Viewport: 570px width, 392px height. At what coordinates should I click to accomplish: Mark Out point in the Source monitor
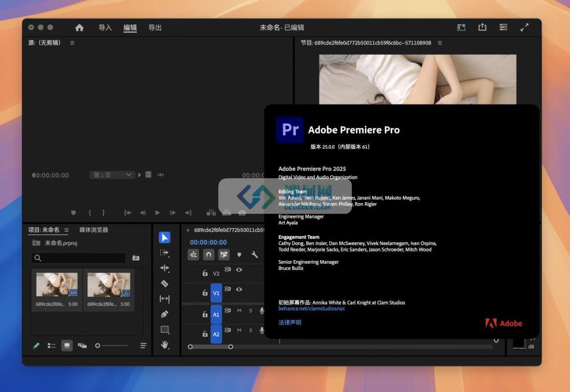103,213
